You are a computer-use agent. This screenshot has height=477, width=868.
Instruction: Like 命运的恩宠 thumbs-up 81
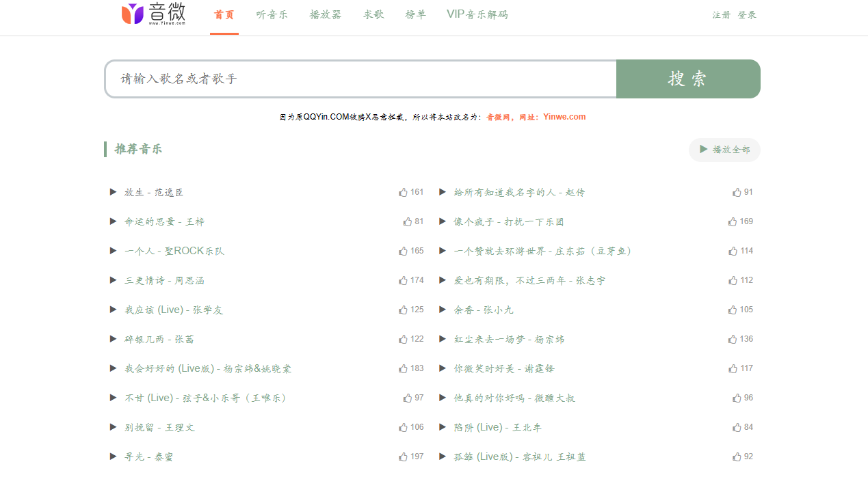(413, 221)
